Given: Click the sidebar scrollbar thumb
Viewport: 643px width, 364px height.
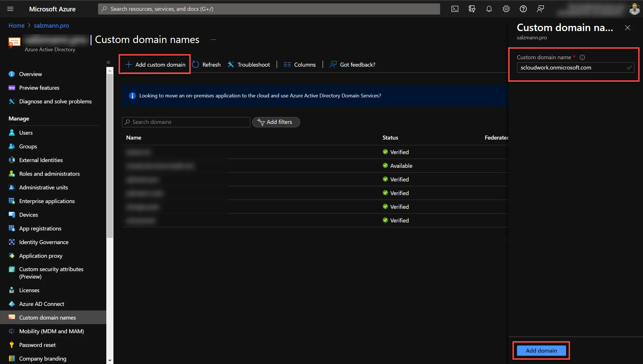Looking at the screenshot, I should (110, 156).
